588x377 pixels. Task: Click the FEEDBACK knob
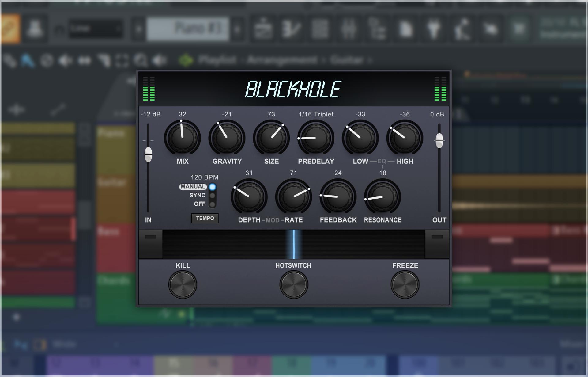[x=338, y=197]
